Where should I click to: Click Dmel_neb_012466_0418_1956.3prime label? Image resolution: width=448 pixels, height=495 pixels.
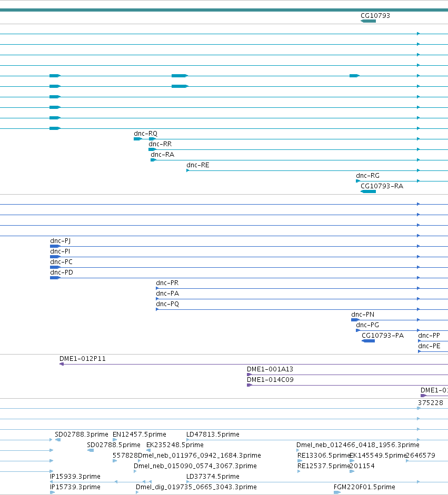tap(358, 445)
